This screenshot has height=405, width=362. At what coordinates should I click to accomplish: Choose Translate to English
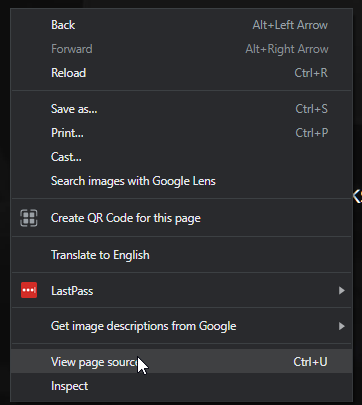pos(182,255)
